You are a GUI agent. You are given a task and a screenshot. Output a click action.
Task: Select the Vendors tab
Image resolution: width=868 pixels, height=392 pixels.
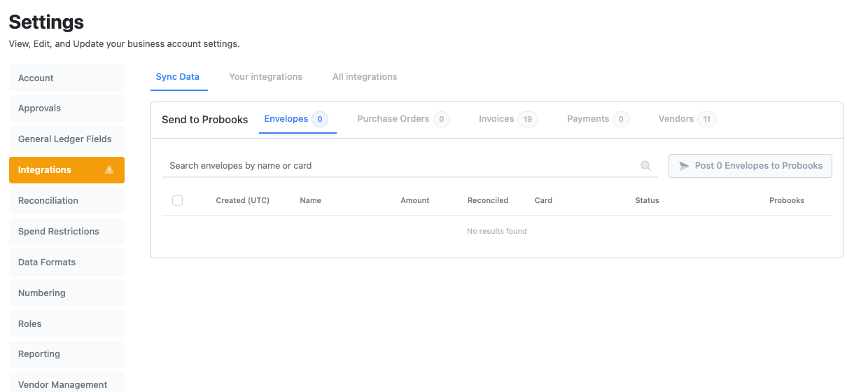tap(687, 119)
